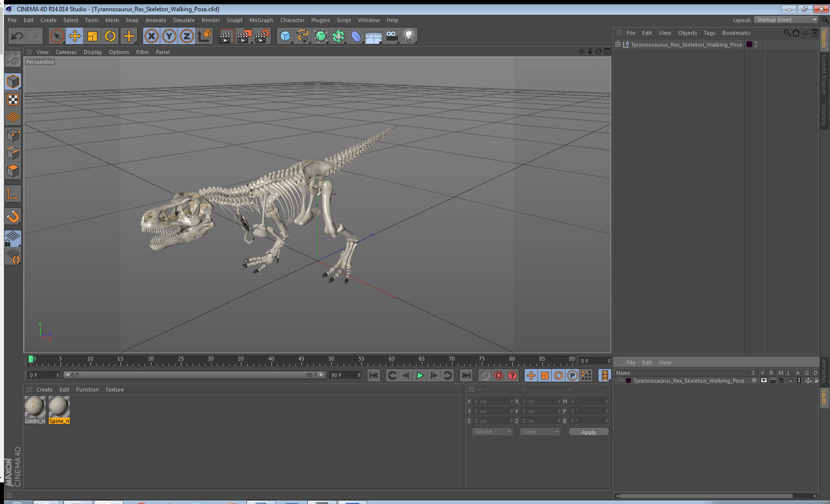Open the deformer objects icon
The width and height of the screenshot is (830, 504).
pos(356,36)
